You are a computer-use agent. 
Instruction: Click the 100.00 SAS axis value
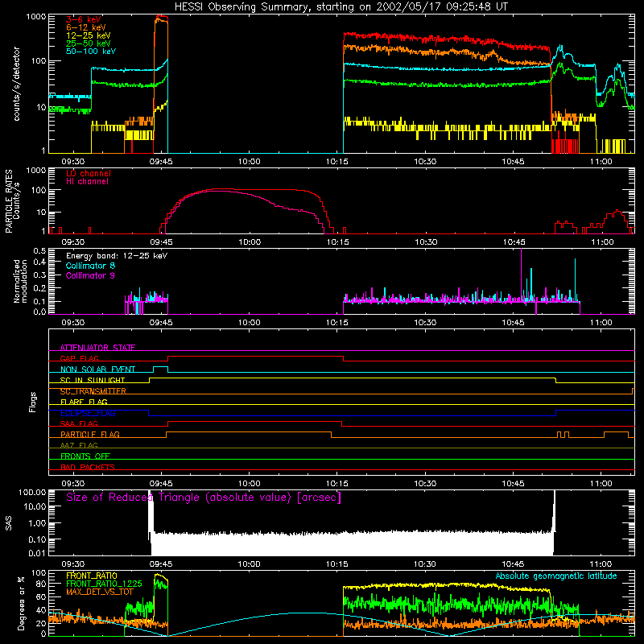click(32, 492)
